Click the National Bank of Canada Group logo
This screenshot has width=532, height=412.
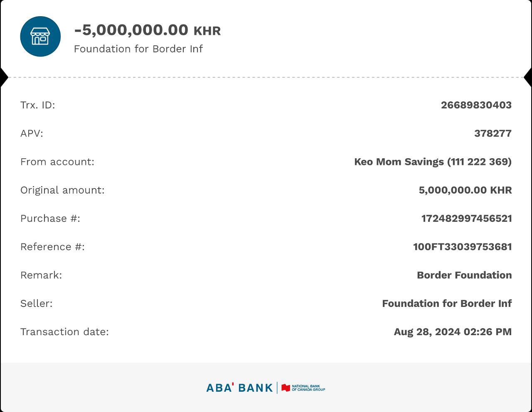coord(303,388)
